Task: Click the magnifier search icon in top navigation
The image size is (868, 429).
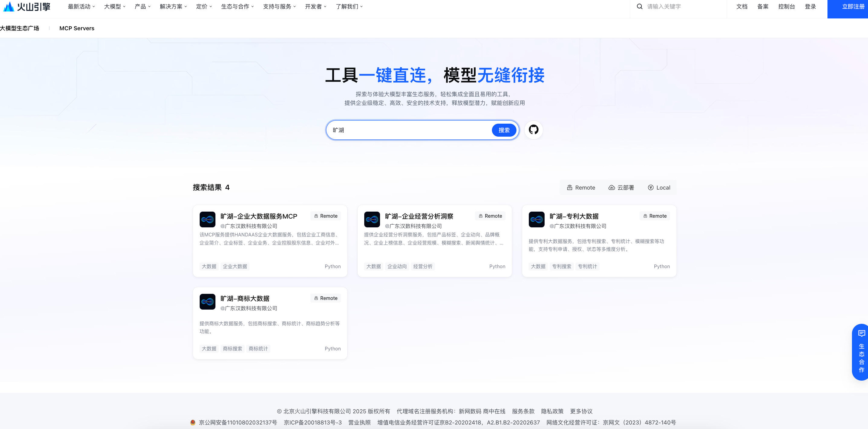Action: (639, 6)
